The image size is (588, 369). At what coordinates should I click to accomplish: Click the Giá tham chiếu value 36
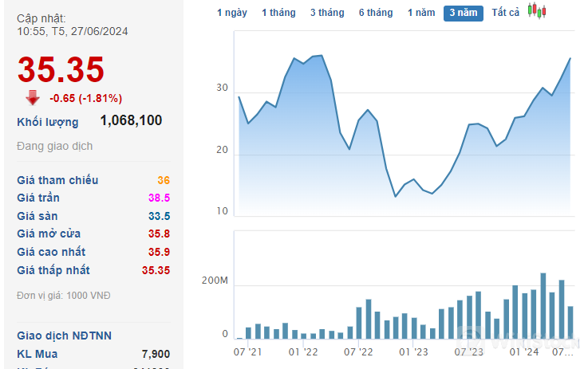(x=164, y=180)
